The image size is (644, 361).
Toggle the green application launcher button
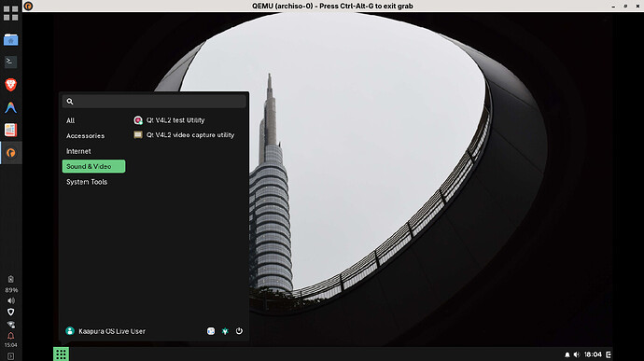(62, 354)
